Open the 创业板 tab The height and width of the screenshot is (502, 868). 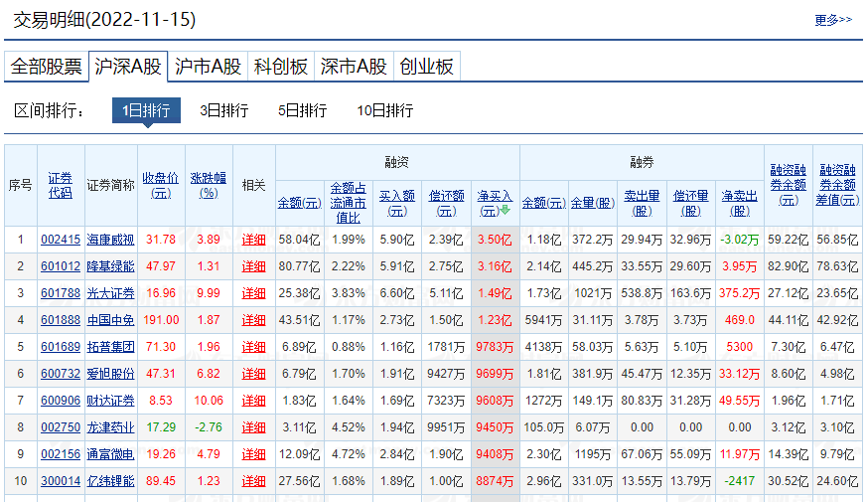(x=426, y=67)
